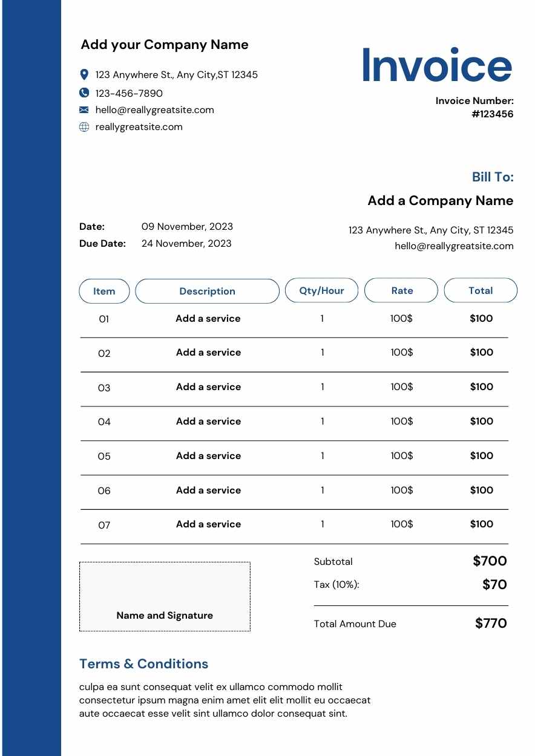Click the due date 24 November, 2023

pyautogui.click(x=186, y=244)
